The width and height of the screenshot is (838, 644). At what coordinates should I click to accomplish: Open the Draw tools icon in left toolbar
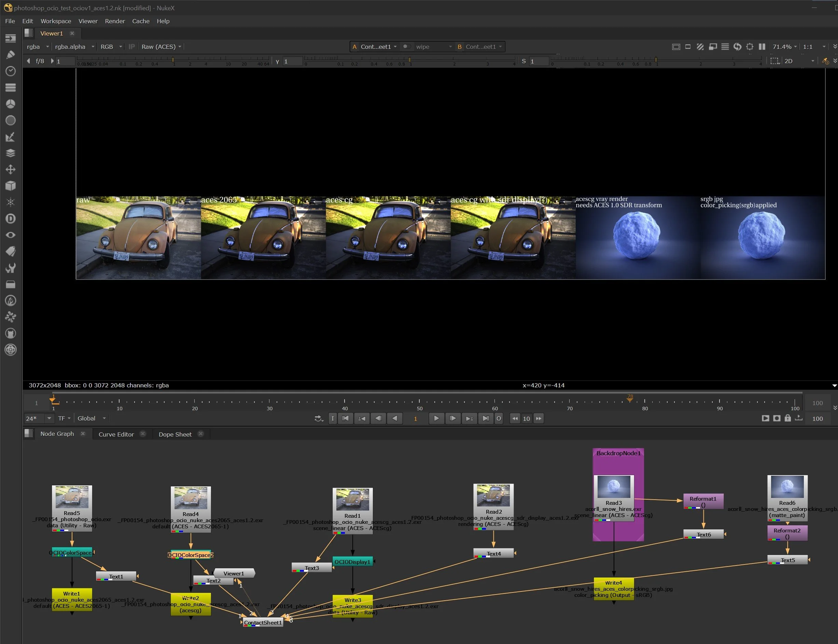point(10,55)
